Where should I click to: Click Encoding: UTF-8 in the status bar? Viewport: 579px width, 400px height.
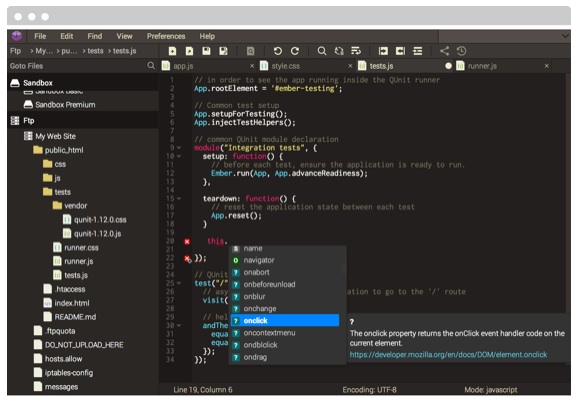(x=369, y=390)
